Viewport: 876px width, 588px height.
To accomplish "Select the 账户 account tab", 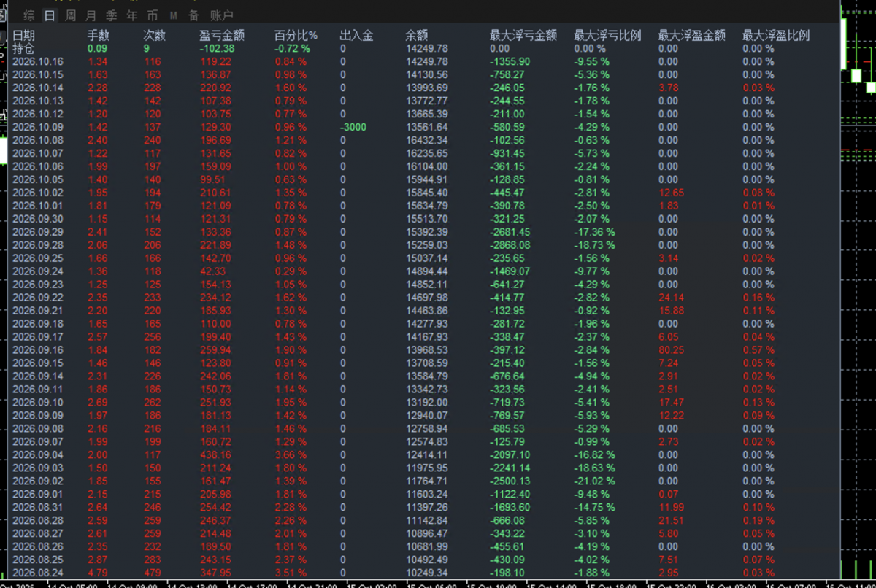I will 221,15.
